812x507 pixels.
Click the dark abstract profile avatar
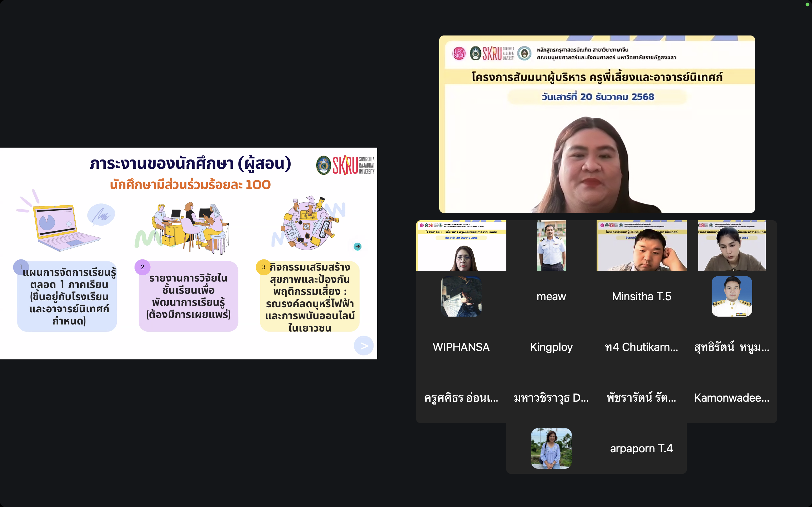coord(461,296)
